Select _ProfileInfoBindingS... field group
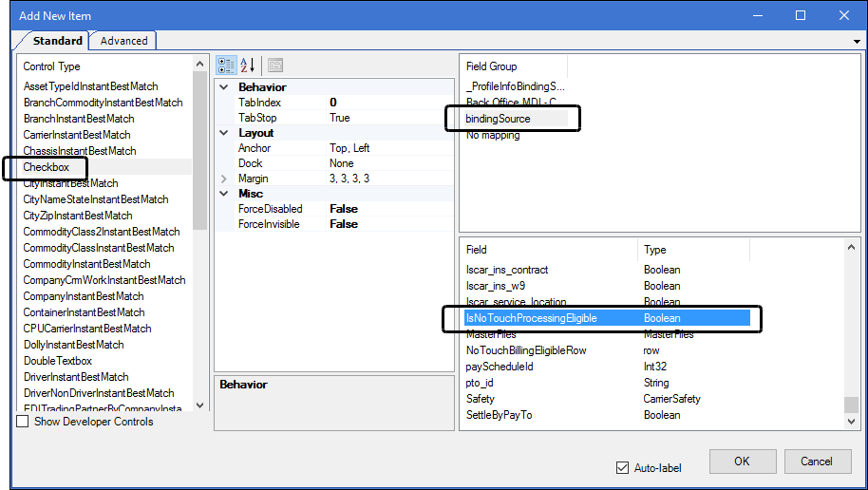This screenshot has width=868, height=490. click(516, 86)
